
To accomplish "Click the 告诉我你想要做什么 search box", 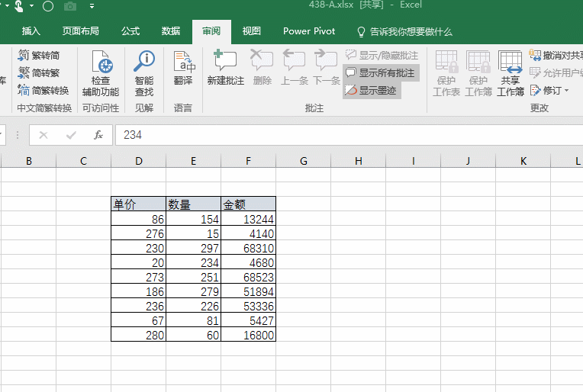I will point(411,31).
